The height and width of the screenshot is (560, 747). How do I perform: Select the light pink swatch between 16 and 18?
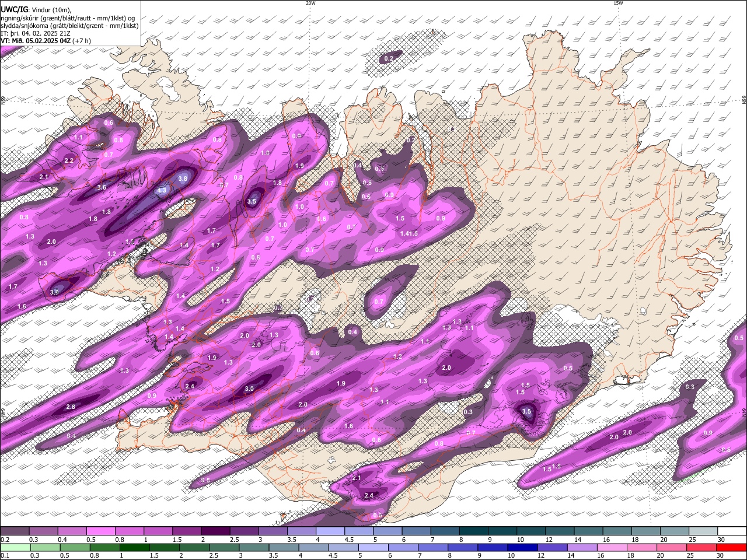(612, 547)
